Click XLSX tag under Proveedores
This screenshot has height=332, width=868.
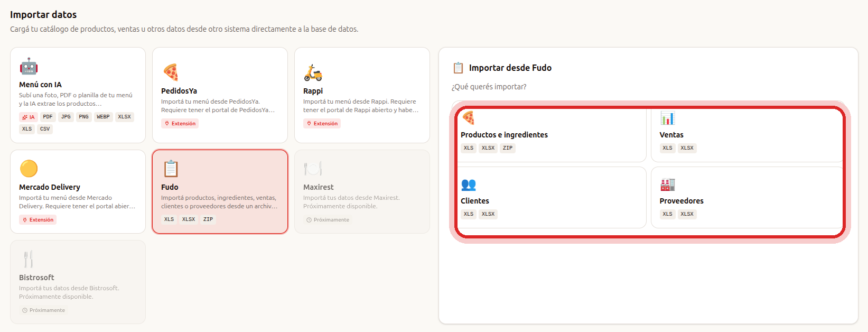coord(687,214)
